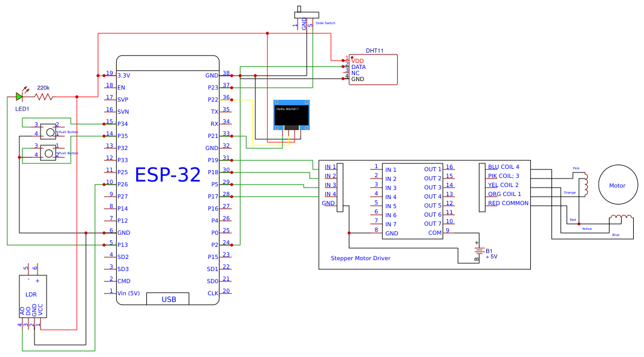Image resolution: width=644 pixels, height=357 pixels.
Task: Select the red LED1 component
Action: pos(20,97)
